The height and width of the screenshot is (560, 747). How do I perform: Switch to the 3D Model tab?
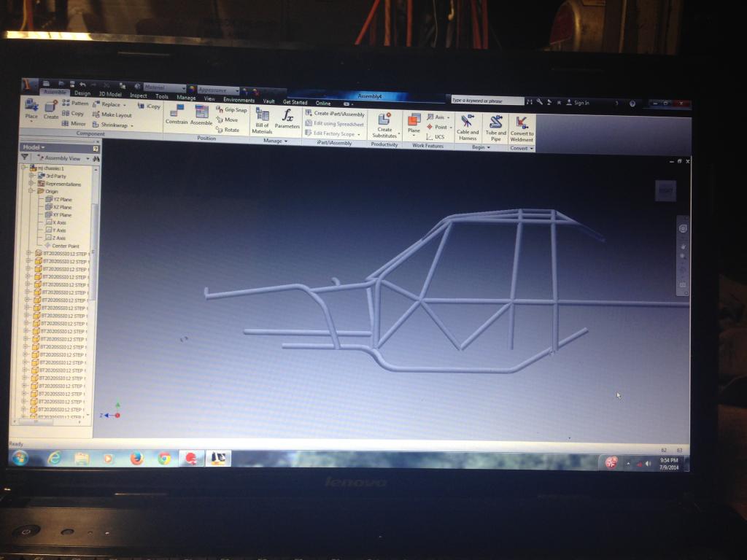click(x=110, y=94)
